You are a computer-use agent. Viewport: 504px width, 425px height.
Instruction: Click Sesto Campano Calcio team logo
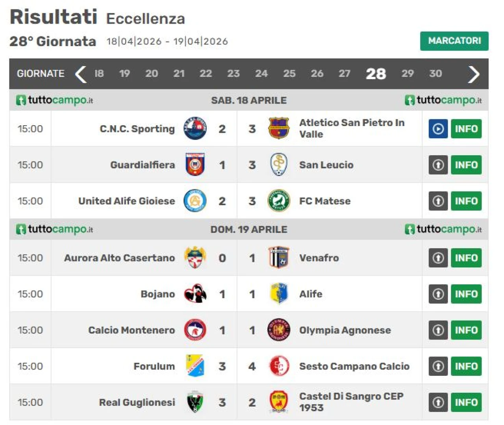pyautogui.click(x=279, y=366)
